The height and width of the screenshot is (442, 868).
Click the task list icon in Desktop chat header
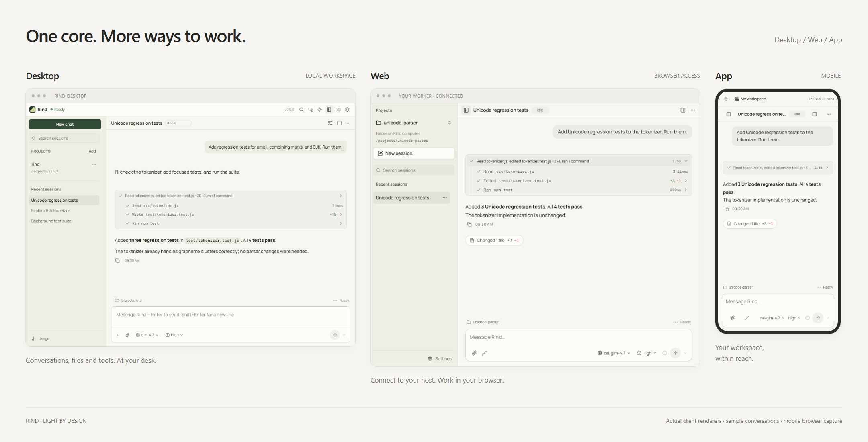pyautogui.click(x=330, y=123)
